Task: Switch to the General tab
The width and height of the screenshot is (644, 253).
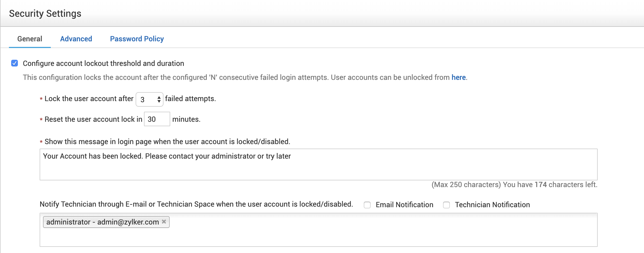Action: [30, 39]
